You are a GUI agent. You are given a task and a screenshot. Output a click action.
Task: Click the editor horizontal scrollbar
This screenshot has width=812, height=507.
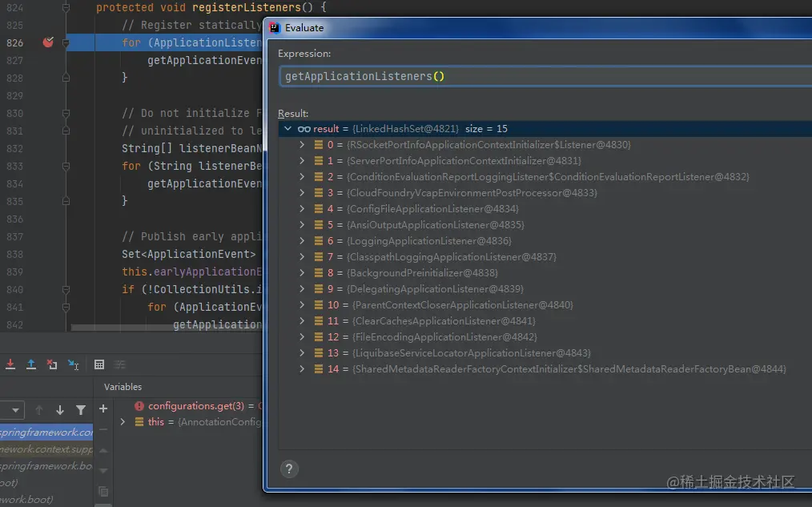[167, 328]
